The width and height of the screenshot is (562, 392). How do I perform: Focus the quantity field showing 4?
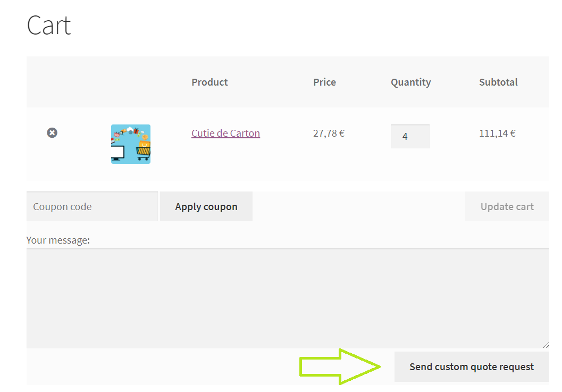[410, 136]
